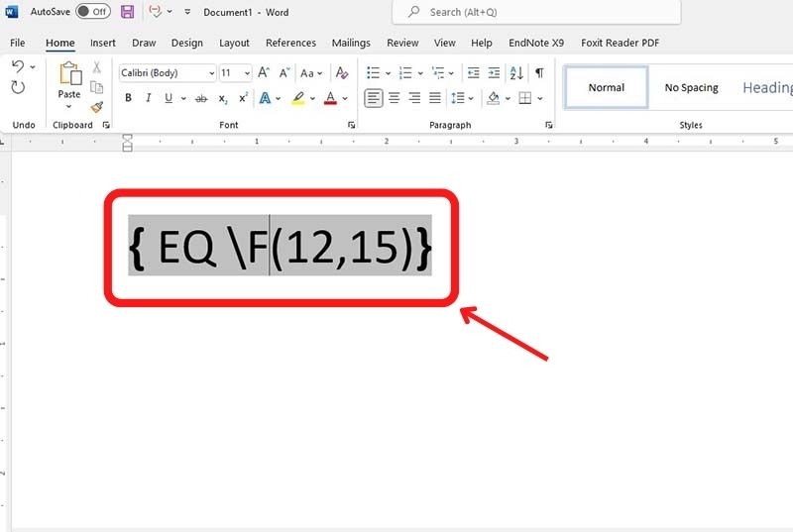Select Center alignment
Screen dimensions: 793x532
[394, 98]
